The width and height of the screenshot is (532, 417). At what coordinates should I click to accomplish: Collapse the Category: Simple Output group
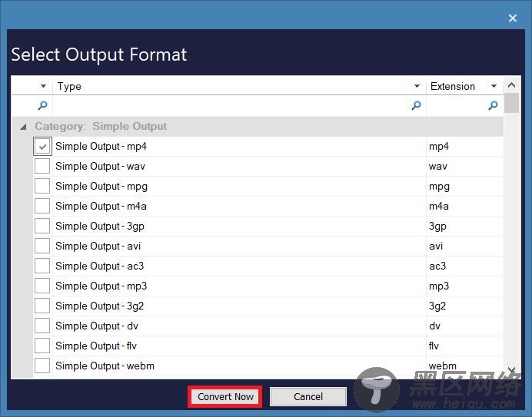[x=23, y=127]
